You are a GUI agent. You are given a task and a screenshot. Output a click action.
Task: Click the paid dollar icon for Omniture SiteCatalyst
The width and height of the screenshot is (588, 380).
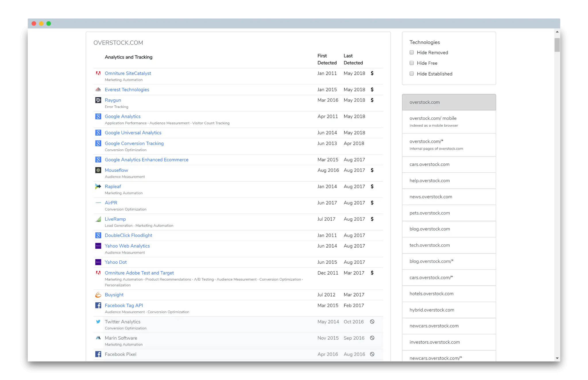(x=372, y=73)
